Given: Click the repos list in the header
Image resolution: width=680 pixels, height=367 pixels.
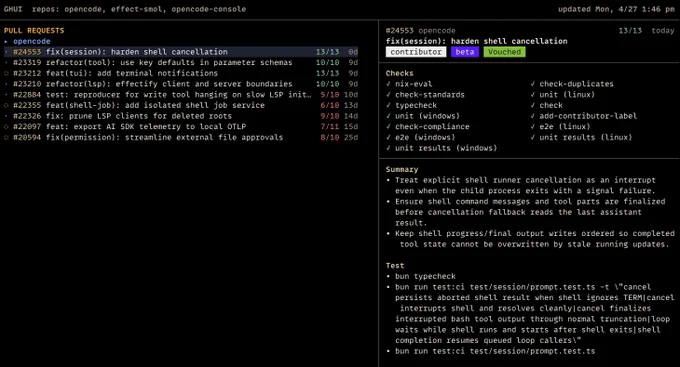Looking at the screenshot, I should [x=139, y=9].
